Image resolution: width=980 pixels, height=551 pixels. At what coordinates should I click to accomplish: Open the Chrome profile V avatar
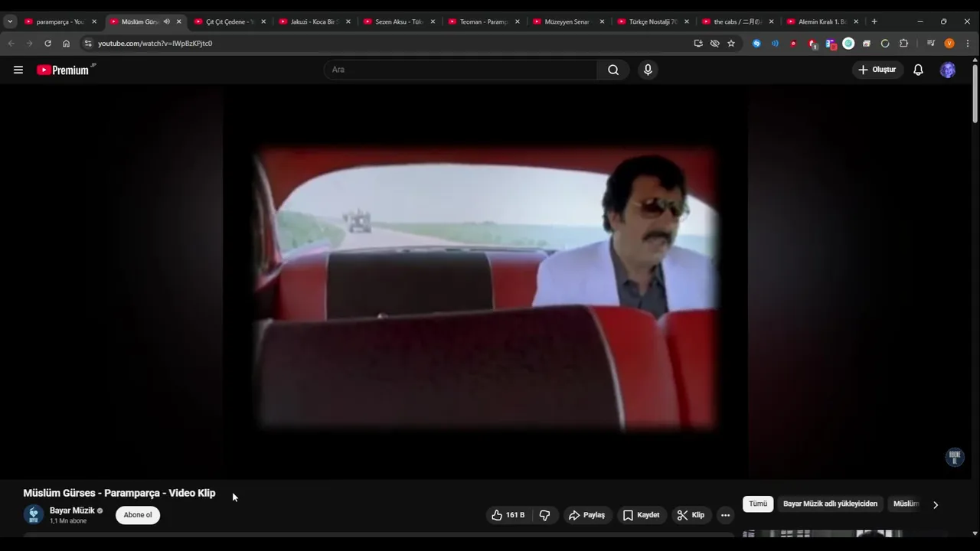coord(949,44)
